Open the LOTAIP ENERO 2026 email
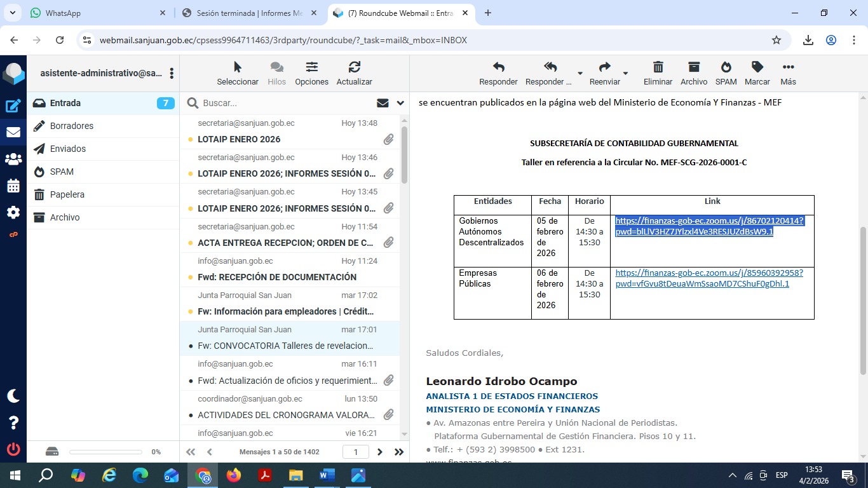This screenshot has height=488, width=868. 239,139
